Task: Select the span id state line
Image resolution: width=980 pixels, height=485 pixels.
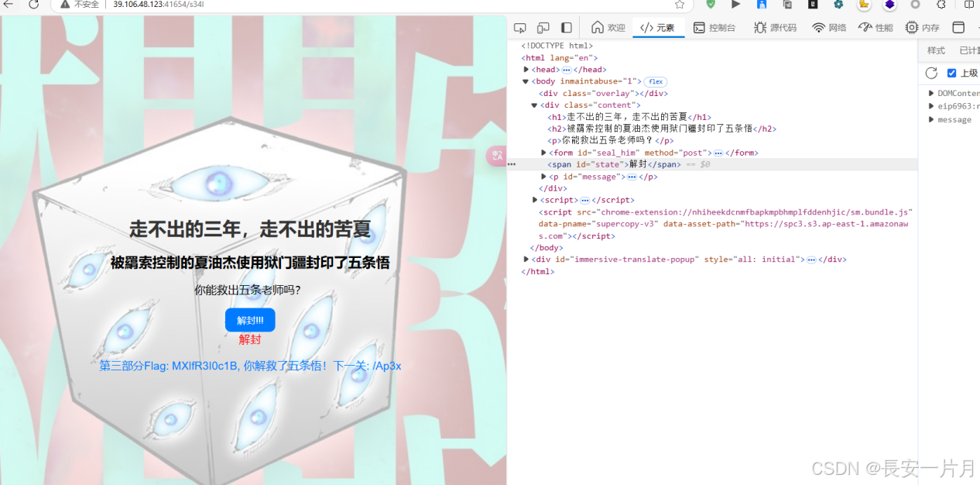Action: pyautogui.click(x=614, y=164)
